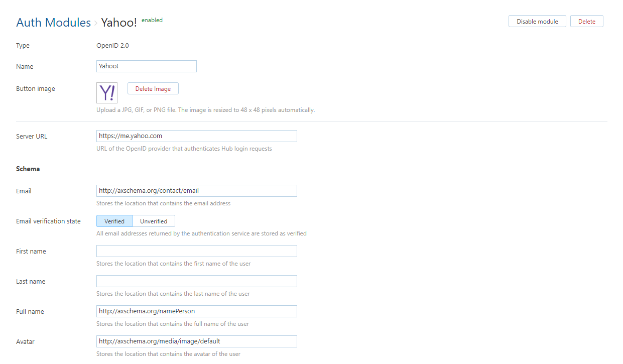Edit the Full name schema field

click(197, 311)
